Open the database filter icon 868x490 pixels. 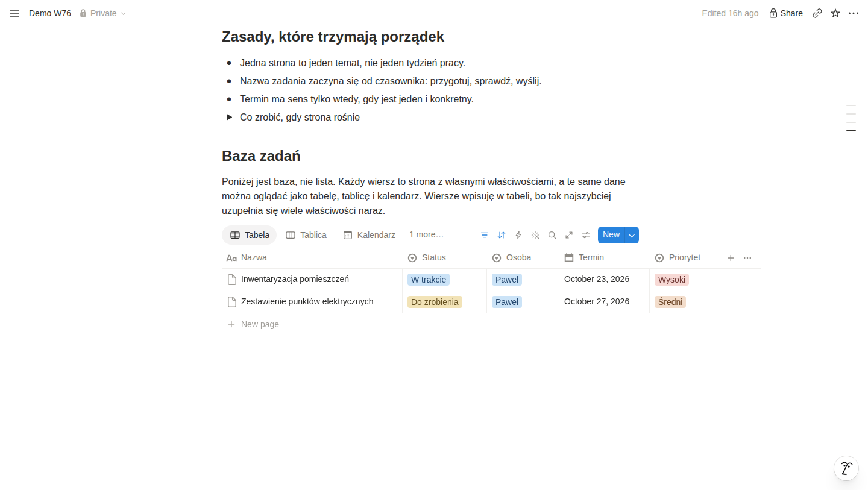485,235
